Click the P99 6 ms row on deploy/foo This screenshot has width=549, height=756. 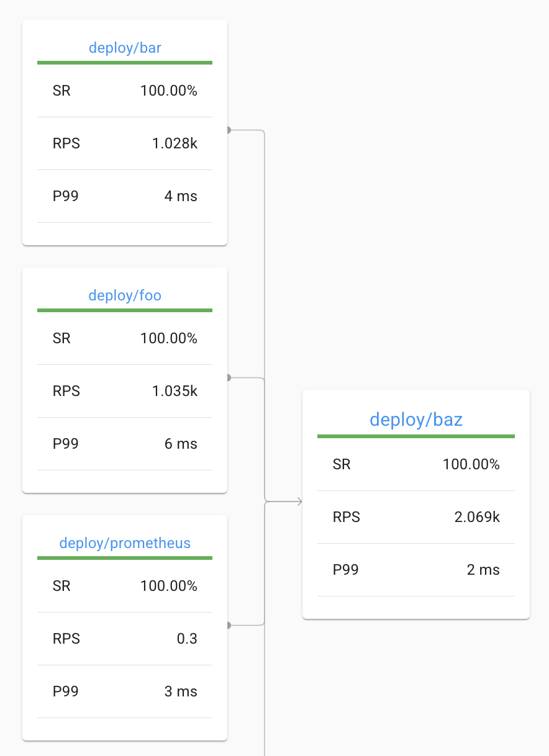click(x=124, y=443)
